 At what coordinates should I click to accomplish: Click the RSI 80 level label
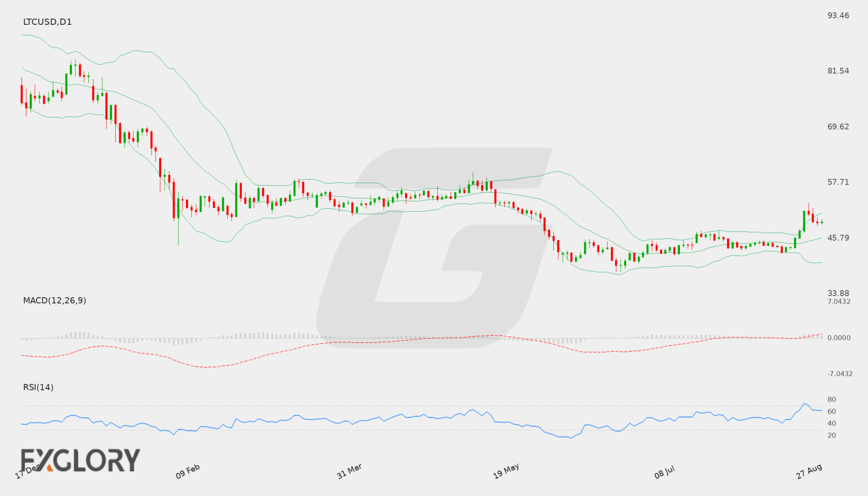click(x=832, y=399)
